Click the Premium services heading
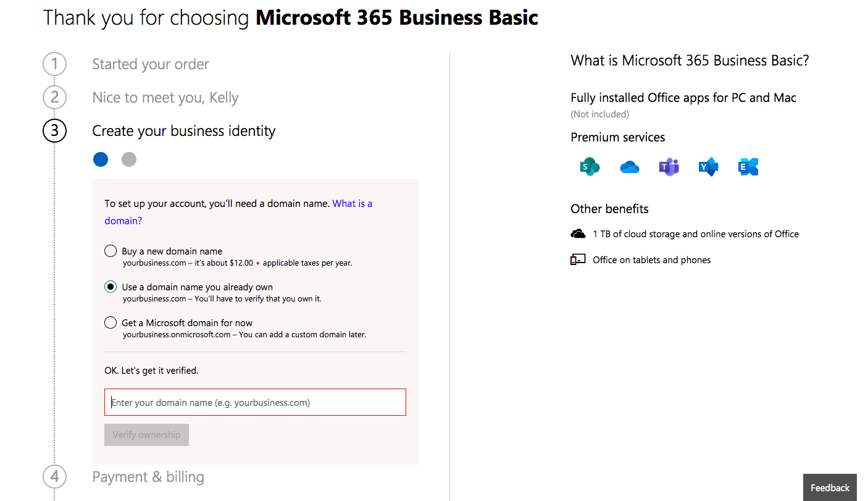868x501 pixels. tap(618, 137)
